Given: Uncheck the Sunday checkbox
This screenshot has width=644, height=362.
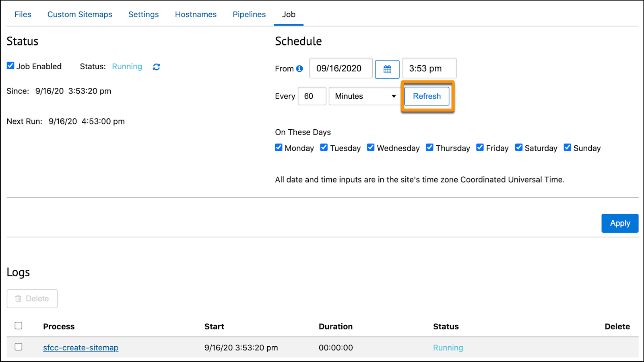Looking at the screenshot, I should [x=568, y=147].
